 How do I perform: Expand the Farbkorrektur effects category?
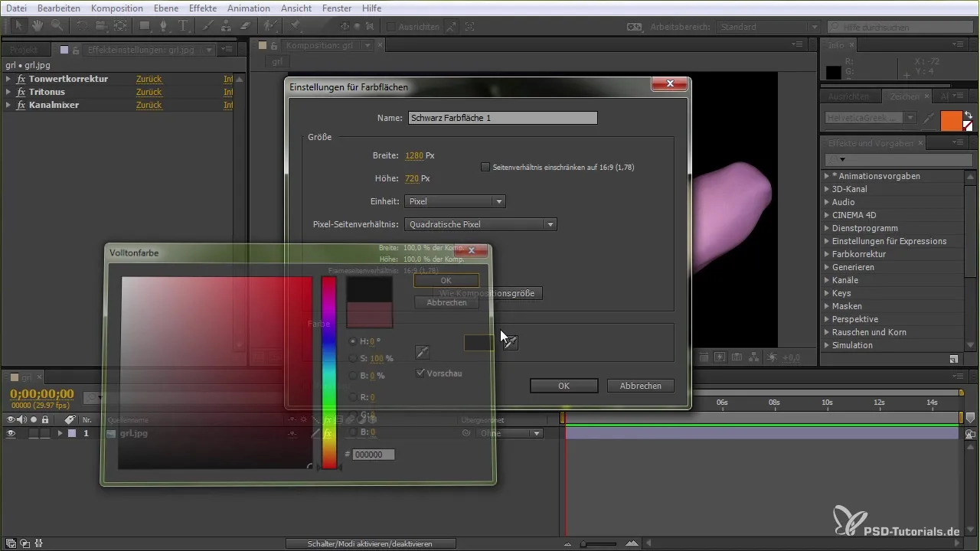pyautogui.click(x=827, y=254)
